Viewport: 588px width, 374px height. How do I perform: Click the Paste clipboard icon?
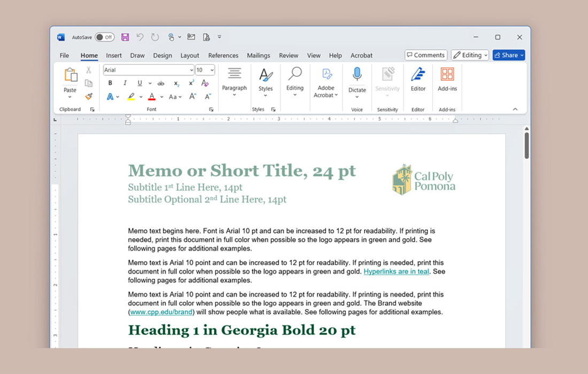[70, 75]
